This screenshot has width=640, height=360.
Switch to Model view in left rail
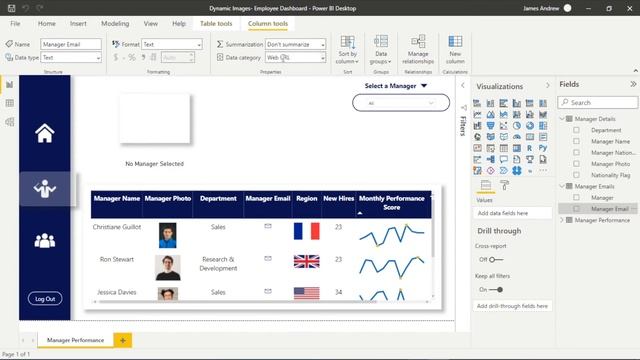click(9, 122)
